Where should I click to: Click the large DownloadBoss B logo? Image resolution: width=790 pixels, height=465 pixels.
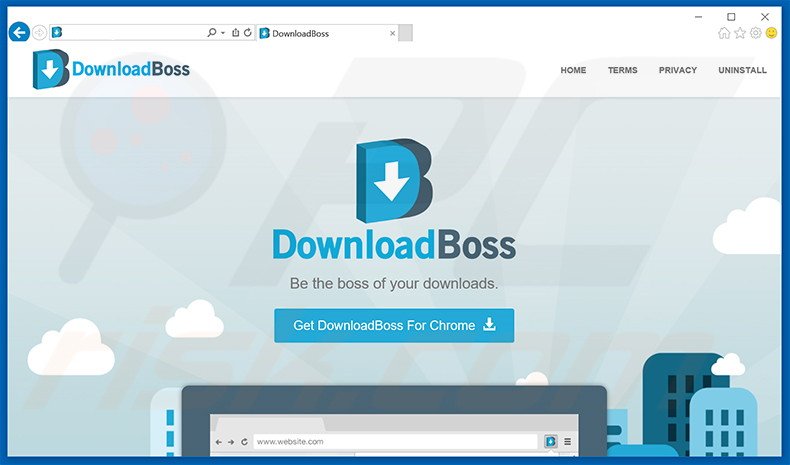(x=393, y=182)
